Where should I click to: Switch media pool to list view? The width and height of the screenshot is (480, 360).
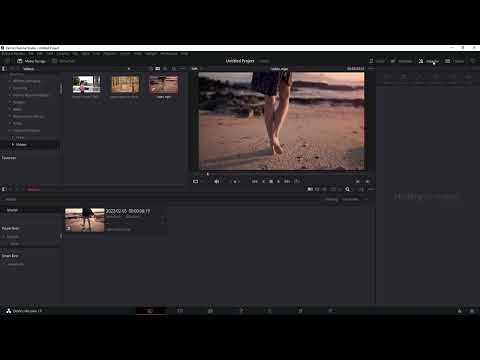(x=325, y=189)
